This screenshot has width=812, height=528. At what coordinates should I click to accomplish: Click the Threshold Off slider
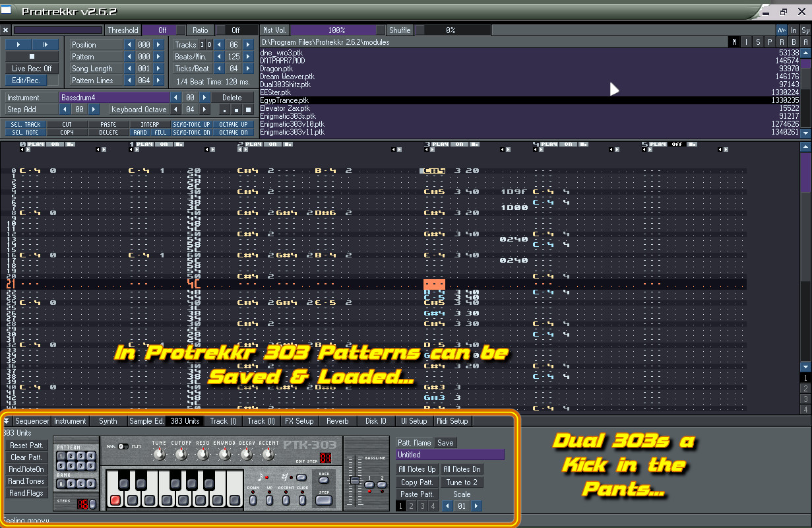[162, 30]
